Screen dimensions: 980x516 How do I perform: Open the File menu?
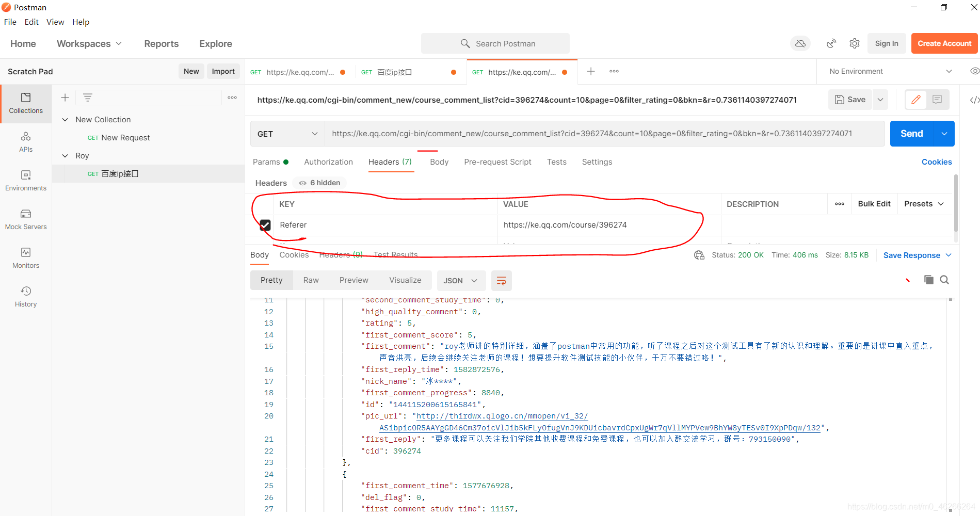coord(10,22)
